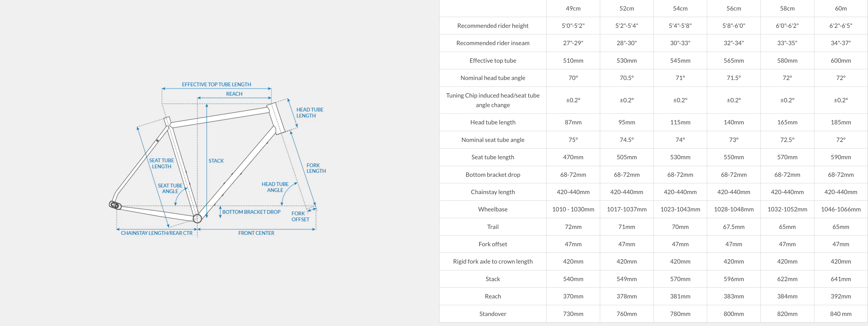The width and height of the screenshot is (868, 326).
Task: Click the 49cm size column header
Action: tap(573, 9)
